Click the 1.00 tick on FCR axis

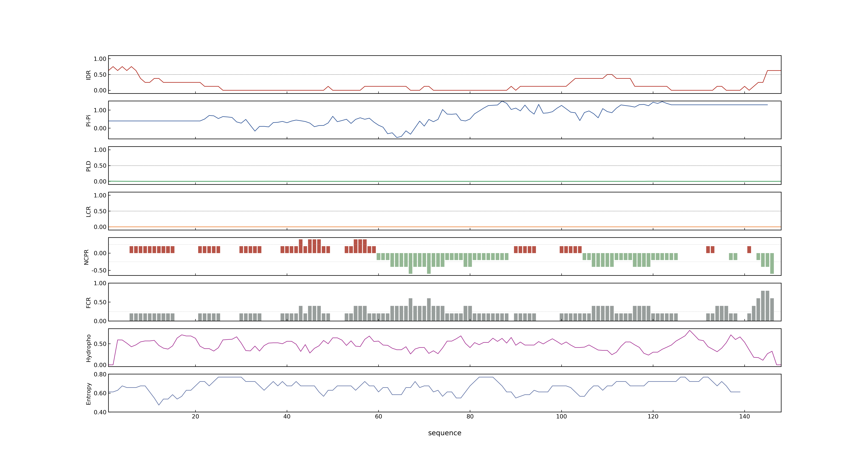[x=100, y=283]
